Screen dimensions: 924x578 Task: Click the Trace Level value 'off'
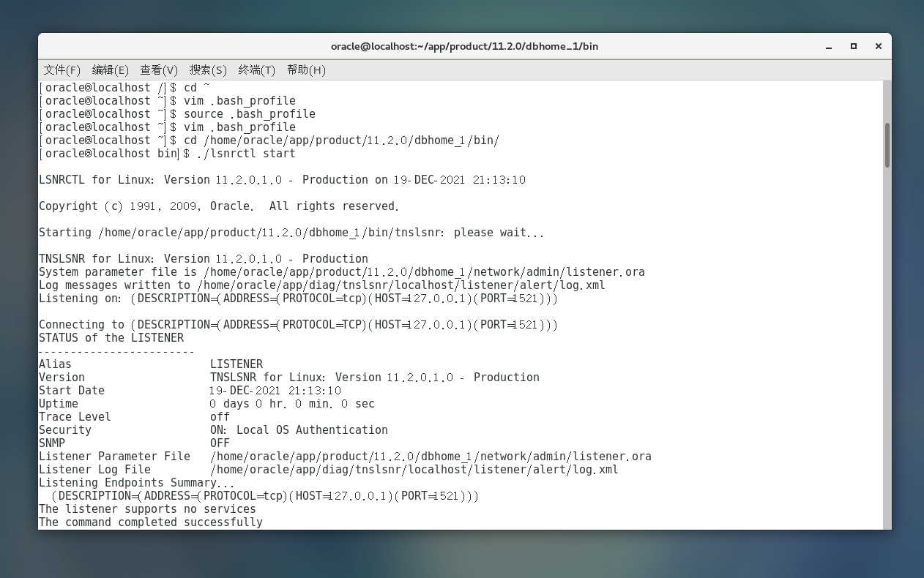tap(220, 417)
